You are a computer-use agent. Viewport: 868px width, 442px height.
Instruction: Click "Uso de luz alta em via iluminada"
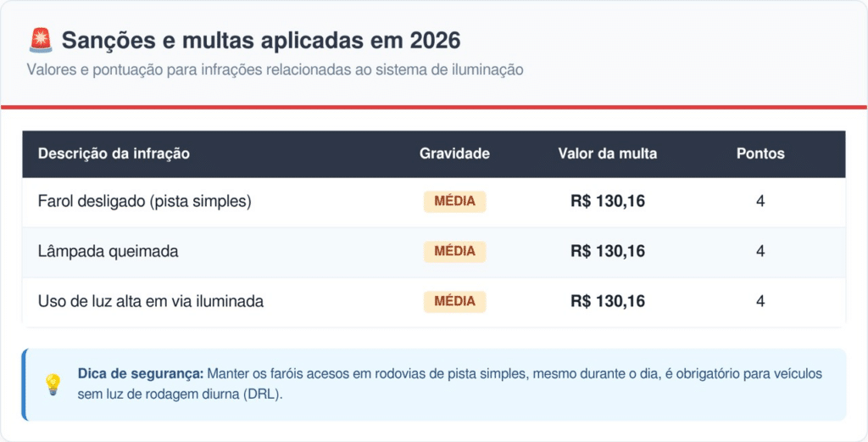(151, 301)
